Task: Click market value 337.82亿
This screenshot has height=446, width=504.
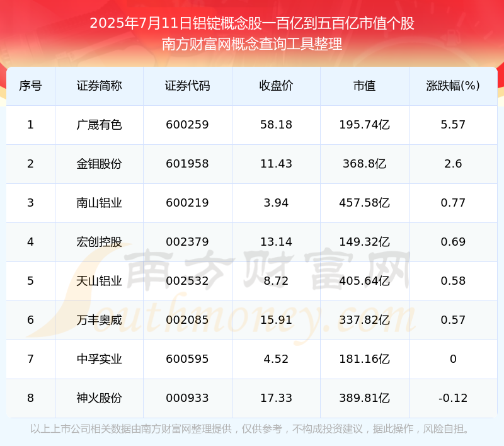Action: point(365,320)
